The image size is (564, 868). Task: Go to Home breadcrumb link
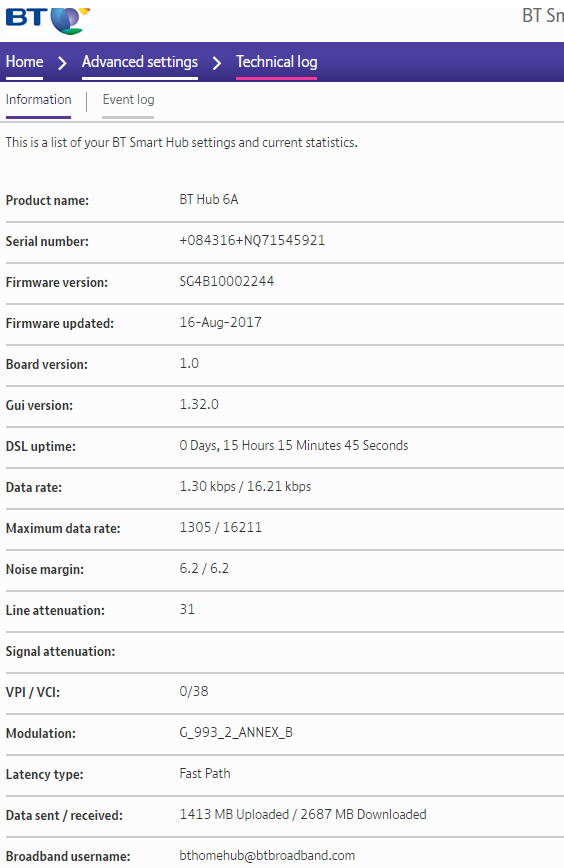click(24, 61)
